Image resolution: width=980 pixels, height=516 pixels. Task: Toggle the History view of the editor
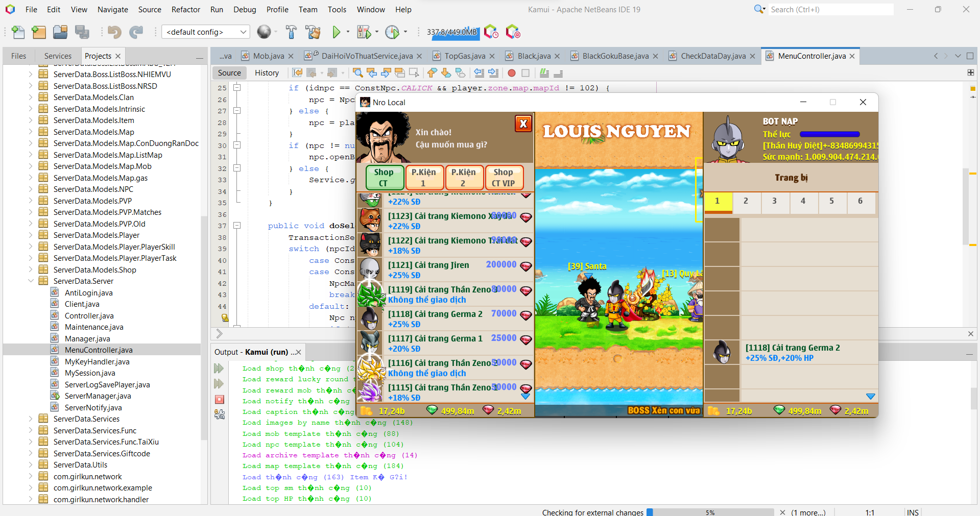[x=267, y=73]
